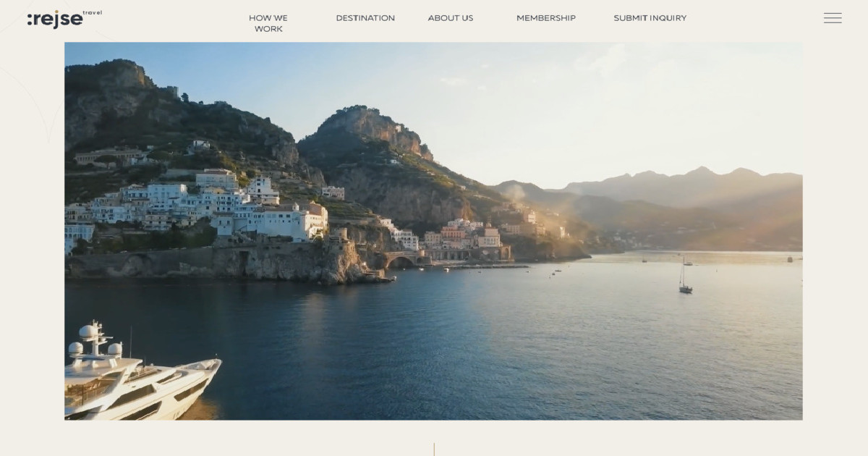Viewport: 868px width, 456px height.
Task: Click the white yacht in the hero image
Action: click(141, 373)
